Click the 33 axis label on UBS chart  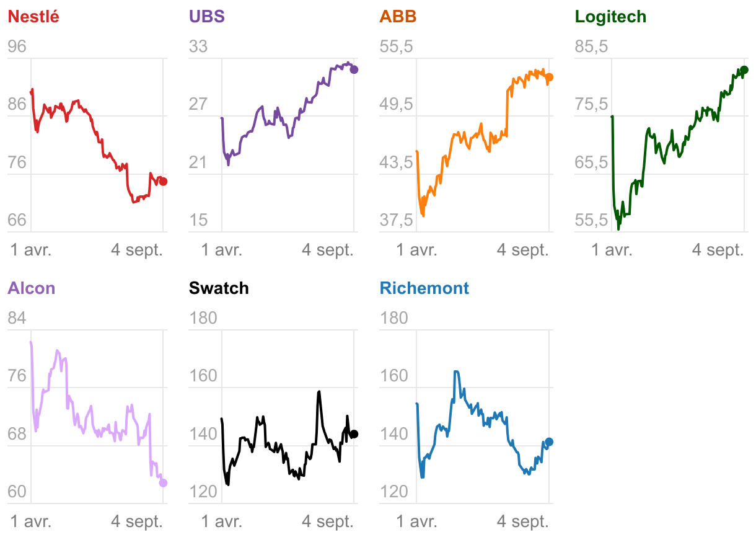(199, 47)
